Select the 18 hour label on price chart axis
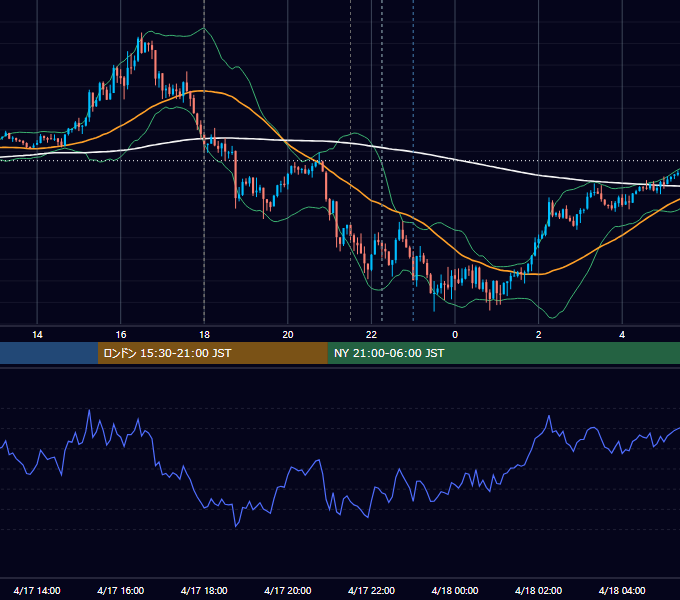 tap(204, 335)
